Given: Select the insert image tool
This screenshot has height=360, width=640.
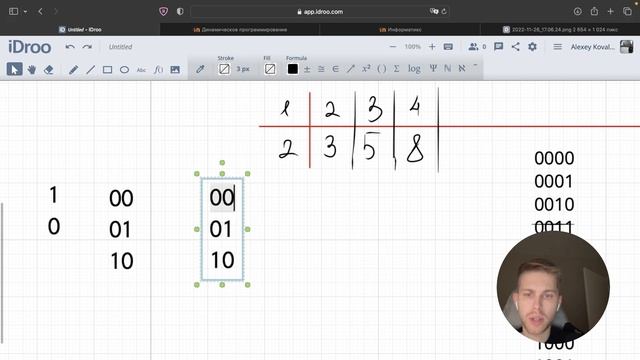Looking at the screenshot, I should coord(175,70).
